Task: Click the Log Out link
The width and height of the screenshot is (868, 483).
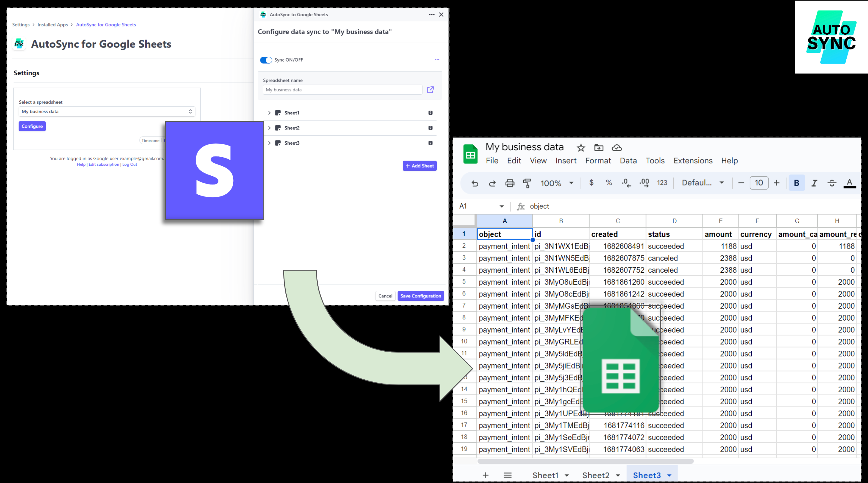Action: point(130,165)
